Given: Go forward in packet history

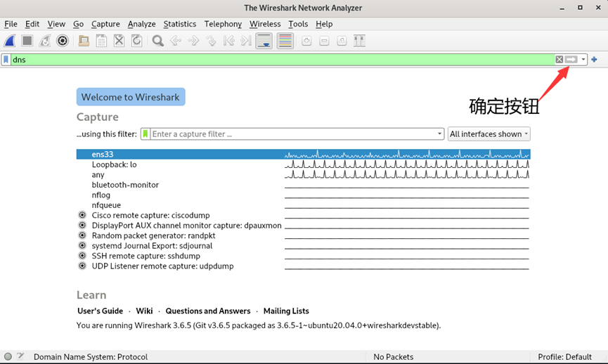Looking at the screenshot, I should [193, 41].
